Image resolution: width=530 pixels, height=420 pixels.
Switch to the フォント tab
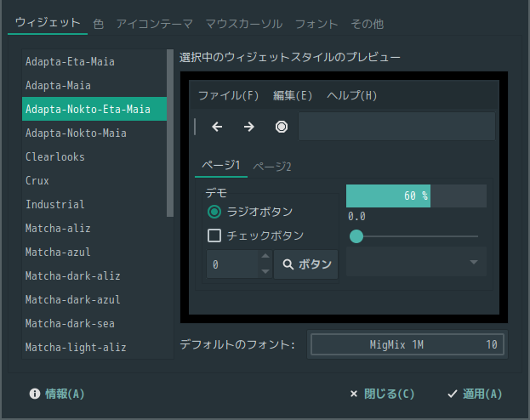click(316, 24)
